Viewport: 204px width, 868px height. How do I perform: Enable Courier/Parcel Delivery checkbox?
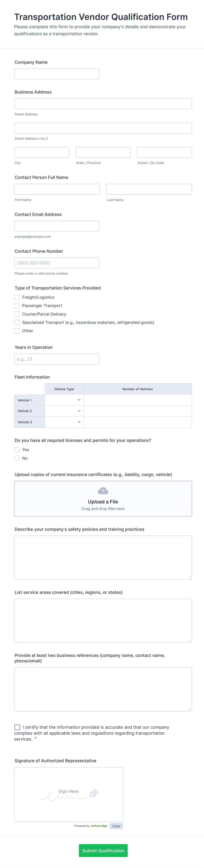point(17,314)
